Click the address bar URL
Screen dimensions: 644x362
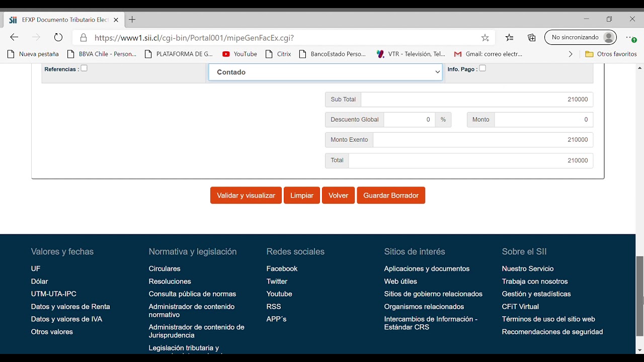[x=194, y=38]
